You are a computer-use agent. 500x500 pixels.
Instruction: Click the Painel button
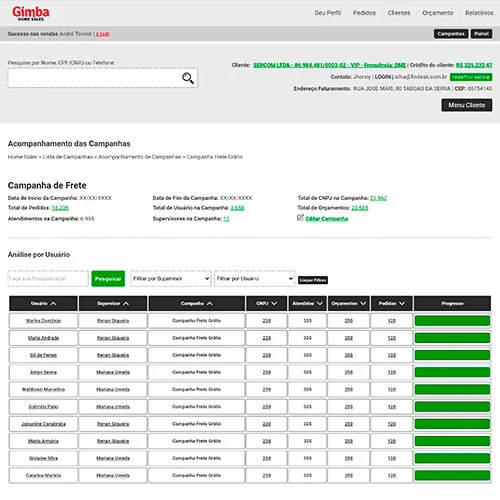click(x=481, y=34)
